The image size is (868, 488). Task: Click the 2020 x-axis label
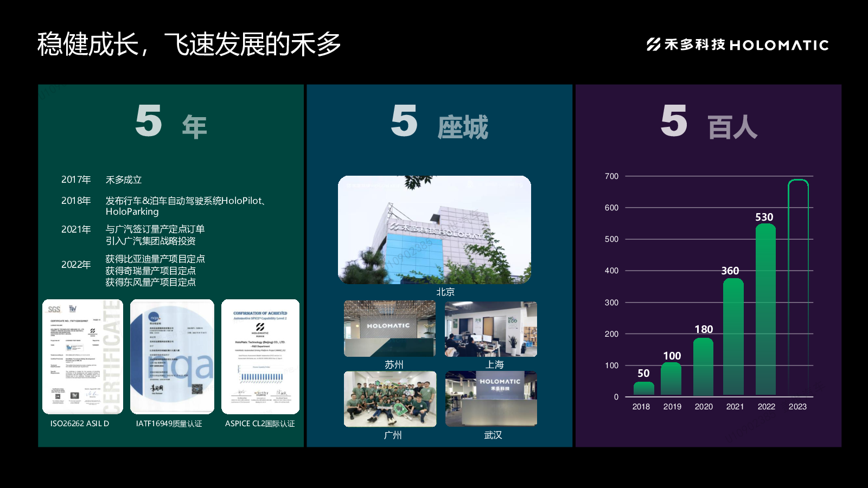click(x=704, y=407)
